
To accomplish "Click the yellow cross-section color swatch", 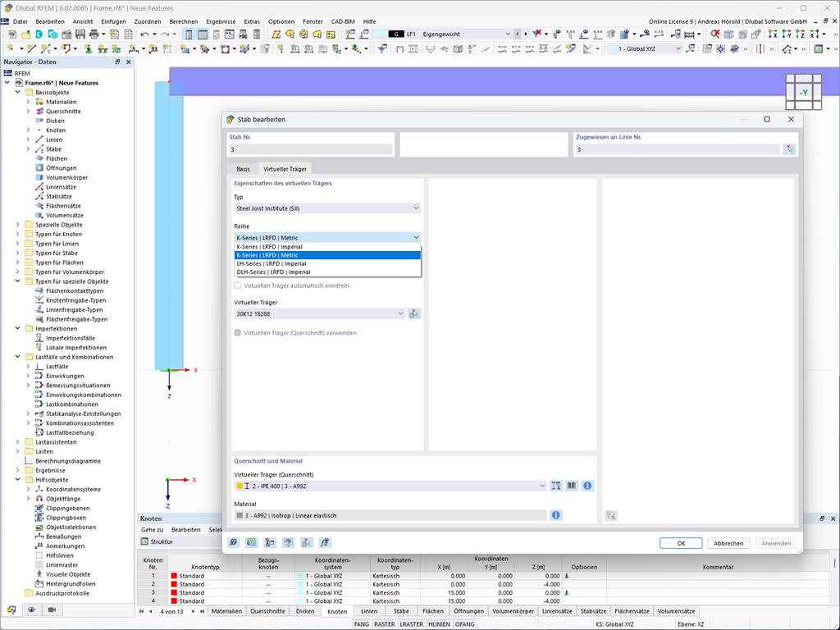I will point(240,486).
